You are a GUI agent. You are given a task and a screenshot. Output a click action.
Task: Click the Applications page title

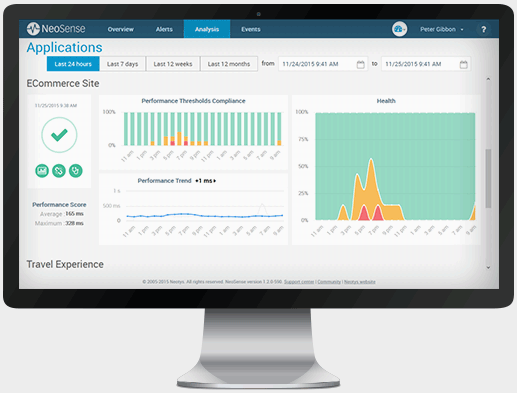click(64, 47)
